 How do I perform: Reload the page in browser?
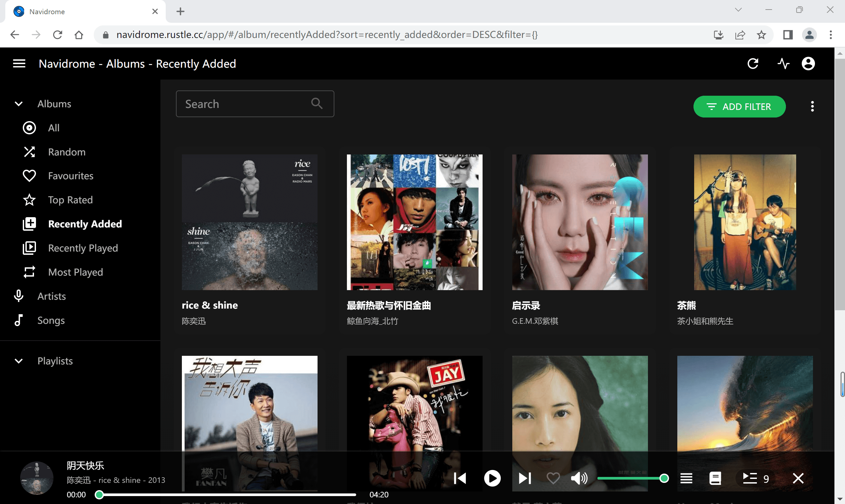57,35
